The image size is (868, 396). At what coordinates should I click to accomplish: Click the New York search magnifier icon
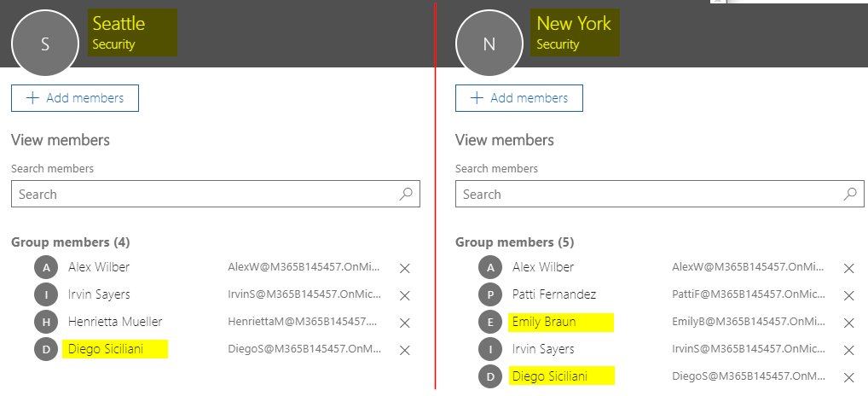point(850,194)
